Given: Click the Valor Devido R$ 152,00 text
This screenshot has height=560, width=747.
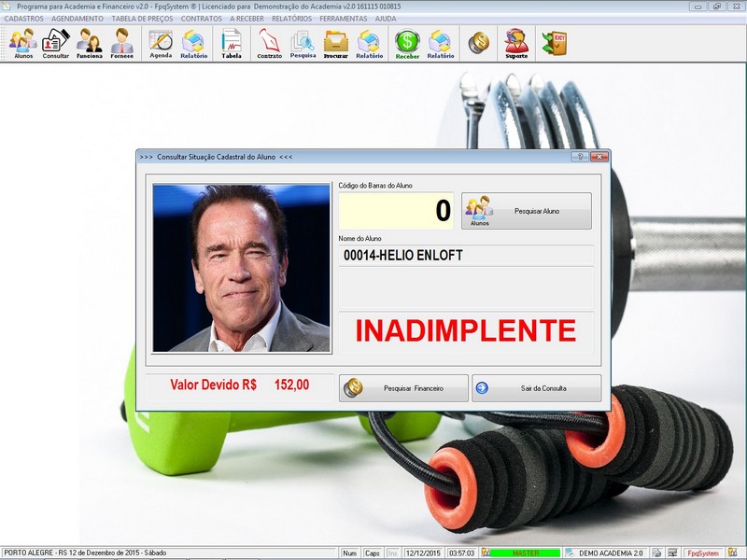Looking at the screenshot, I should click(240, 385).
